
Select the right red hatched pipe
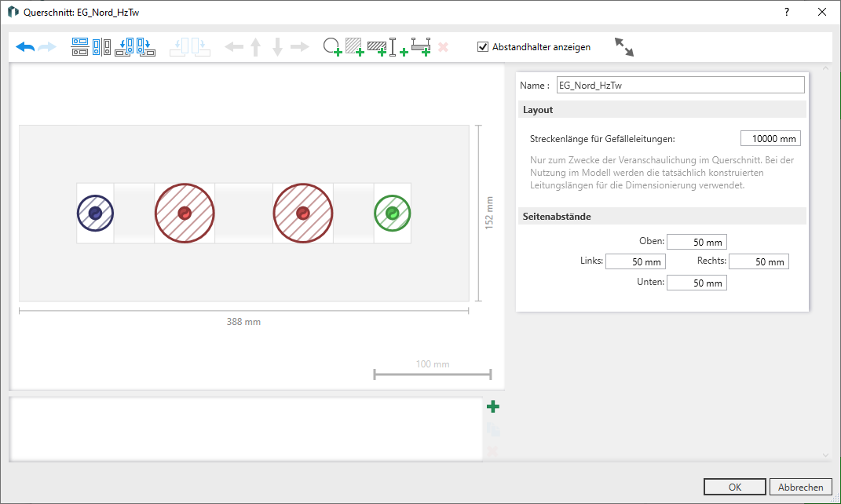(303, 214)
